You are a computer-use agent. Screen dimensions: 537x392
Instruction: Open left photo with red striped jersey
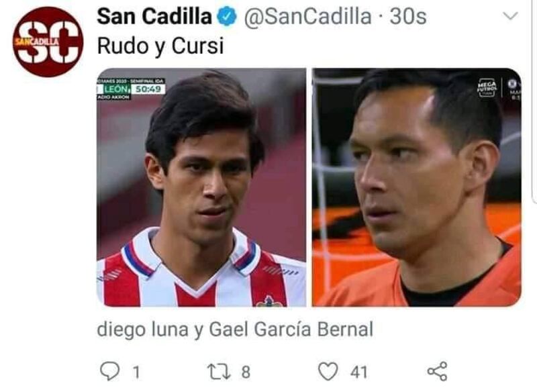[201, 187]
